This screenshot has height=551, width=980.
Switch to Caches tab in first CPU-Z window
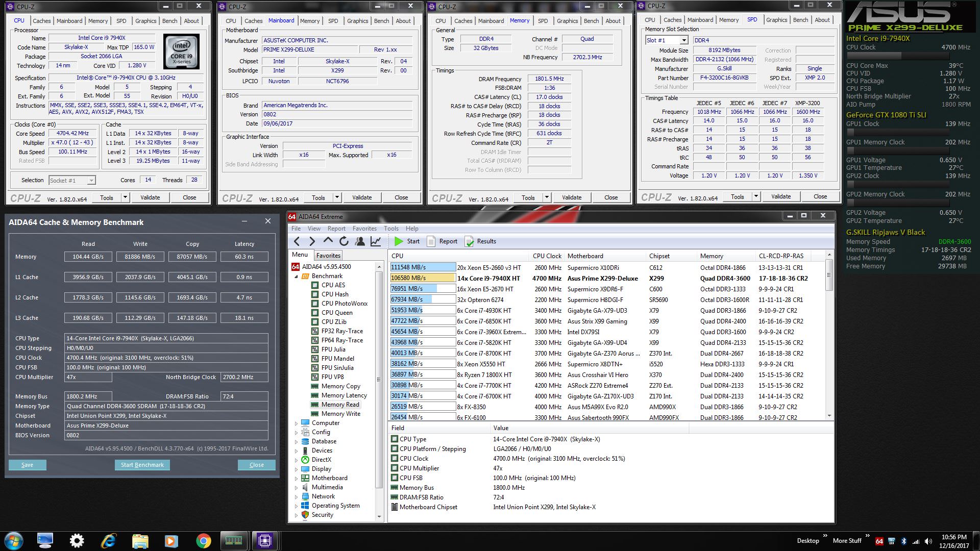42,21
